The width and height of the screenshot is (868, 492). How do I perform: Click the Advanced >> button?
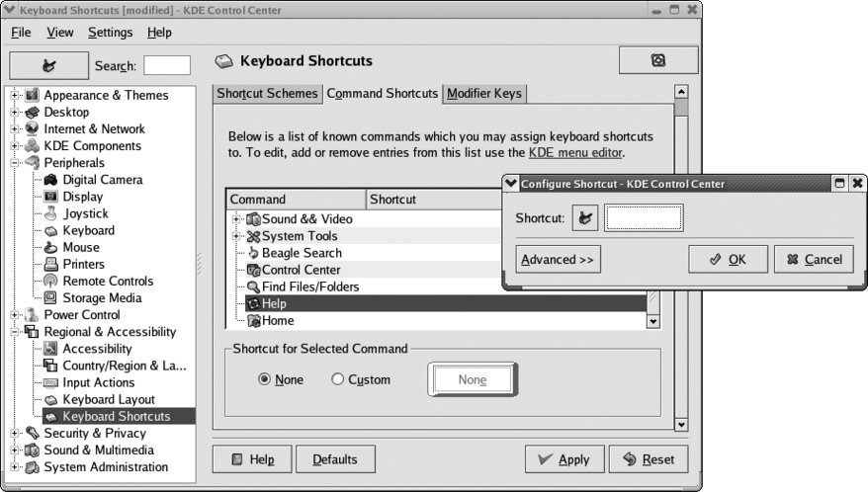tap(558, 259)
